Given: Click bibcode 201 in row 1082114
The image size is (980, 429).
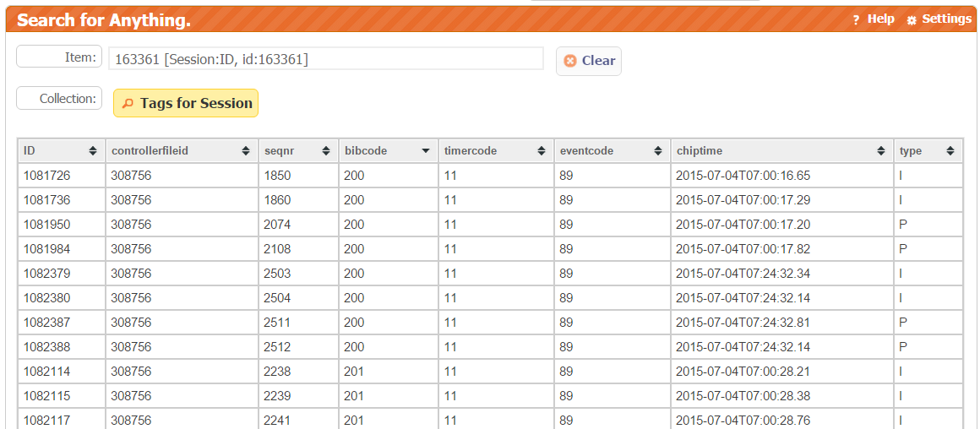Looking at the screenshot, I should [x=354, y=372].
